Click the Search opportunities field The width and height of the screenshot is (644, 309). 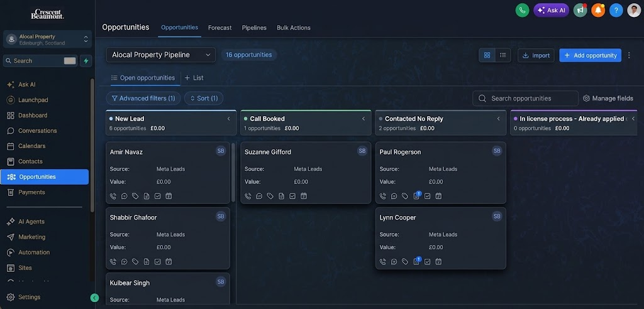click(x=525, y=99)
